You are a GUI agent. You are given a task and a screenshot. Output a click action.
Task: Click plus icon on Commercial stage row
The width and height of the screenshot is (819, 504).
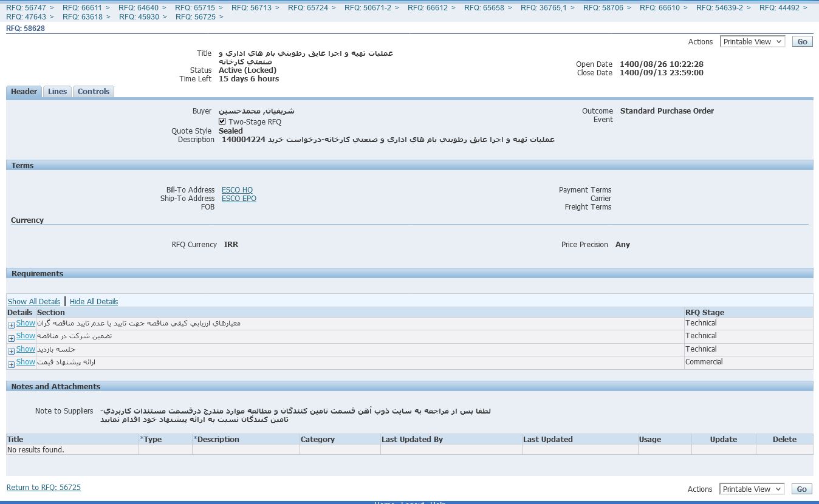(x=11, y=364)
